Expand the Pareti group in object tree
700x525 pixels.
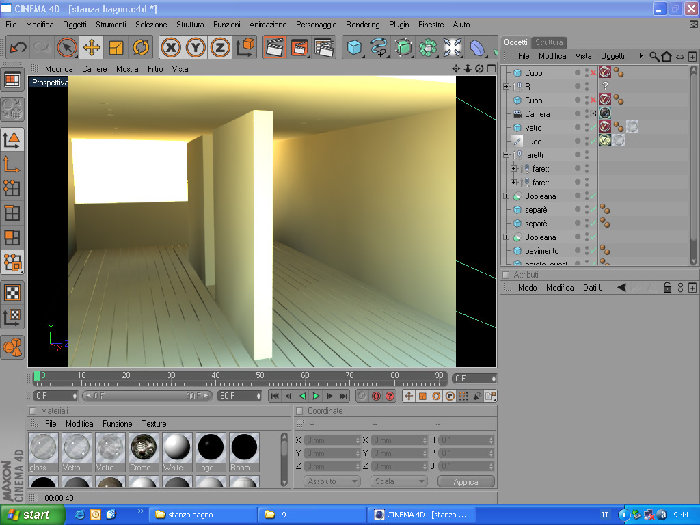pos(506,155)
